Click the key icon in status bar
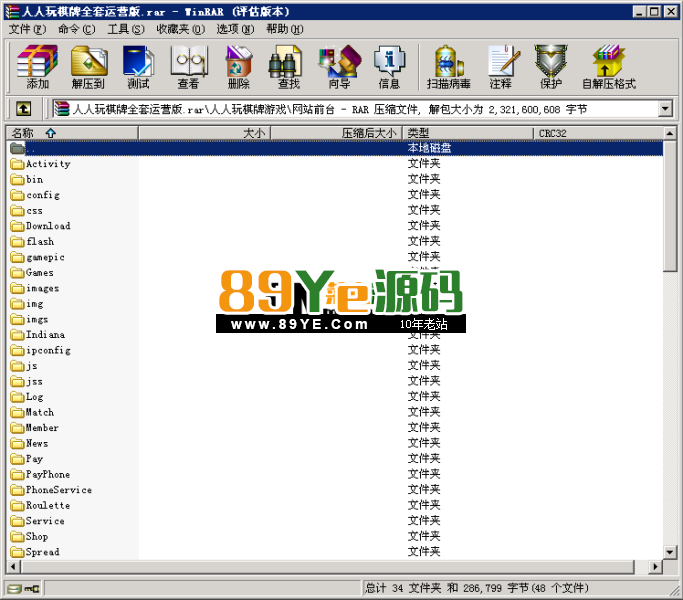Viewport: 683px width, 600px height. [x=32, y=589]
